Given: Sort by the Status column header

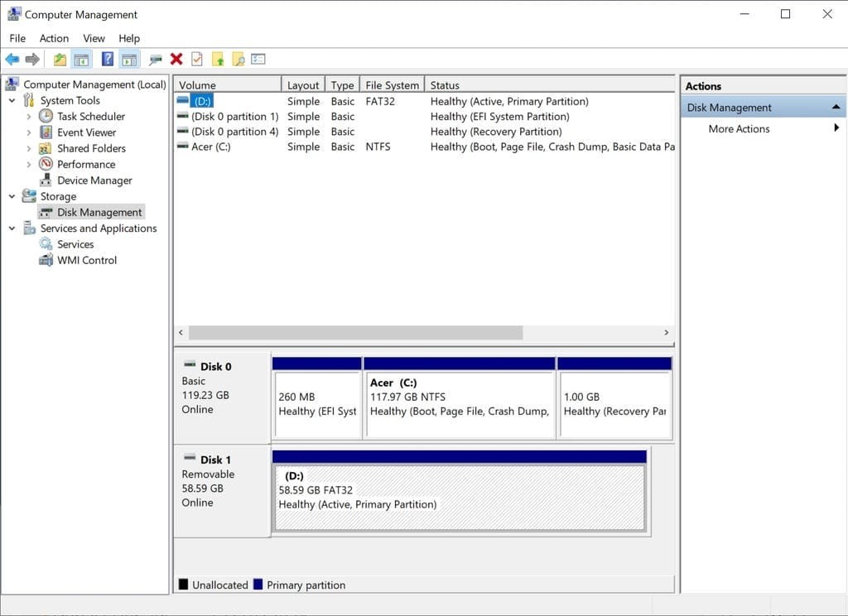Looking at the screenshot, I should click(550, 85).
